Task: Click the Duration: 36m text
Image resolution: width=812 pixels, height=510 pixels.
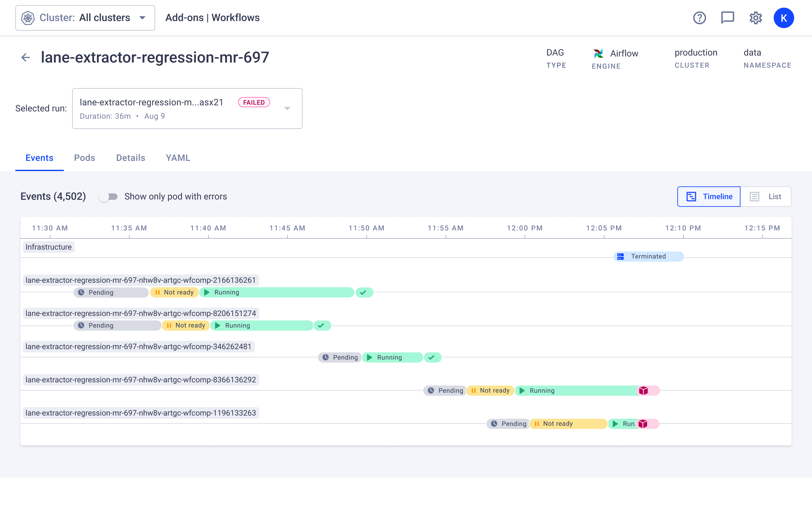Action: [x=105, y=116]
